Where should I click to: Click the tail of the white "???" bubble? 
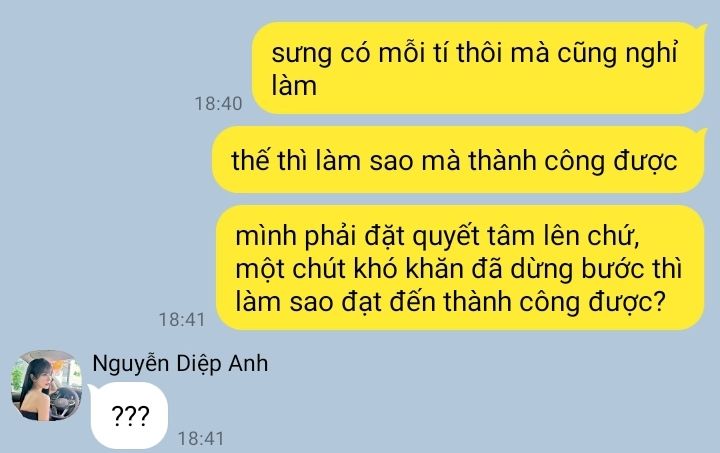click(x=91, y=389)
